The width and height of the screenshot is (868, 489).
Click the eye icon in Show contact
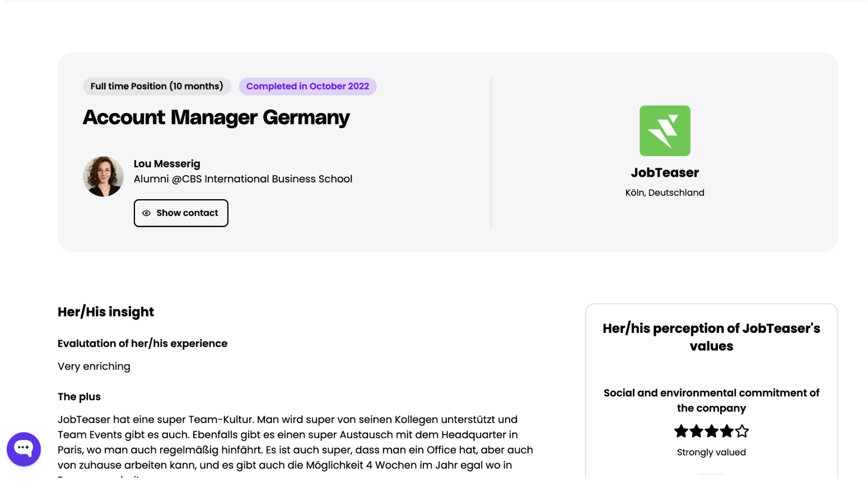click(x=147, y=213)
